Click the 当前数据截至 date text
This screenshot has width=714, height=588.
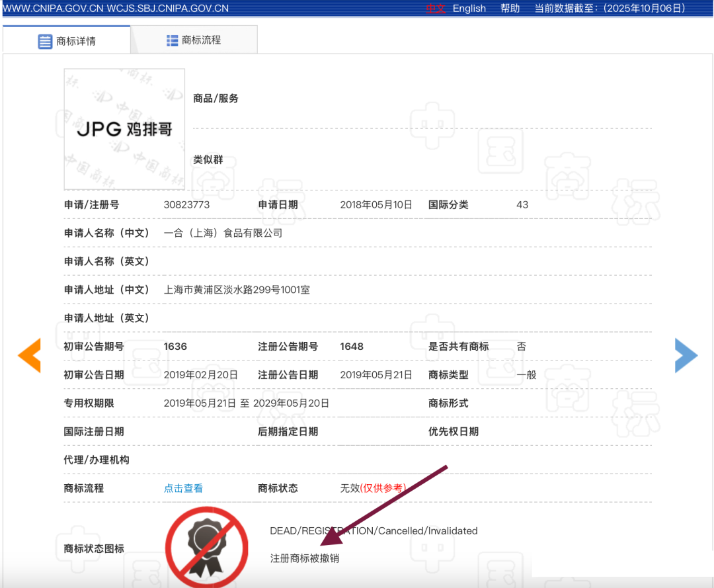(610, 8)
